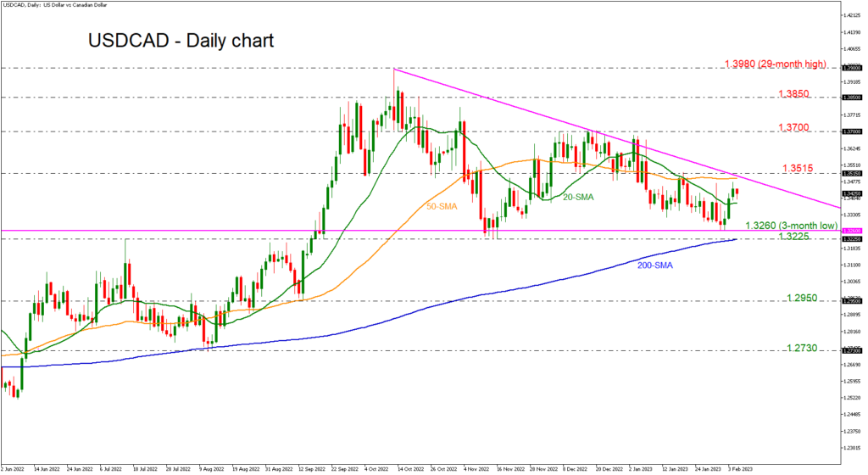Viewport: 868px width, 475px height.
Task: Click the black 1.39800 price axis marker
Action: (851, 68)
